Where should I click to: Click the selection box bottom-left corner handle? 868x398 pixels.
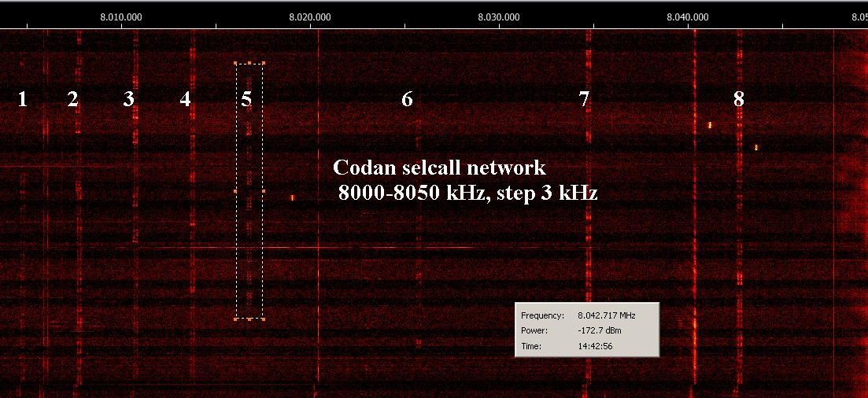pyautogui.click(x=236, y=319)
